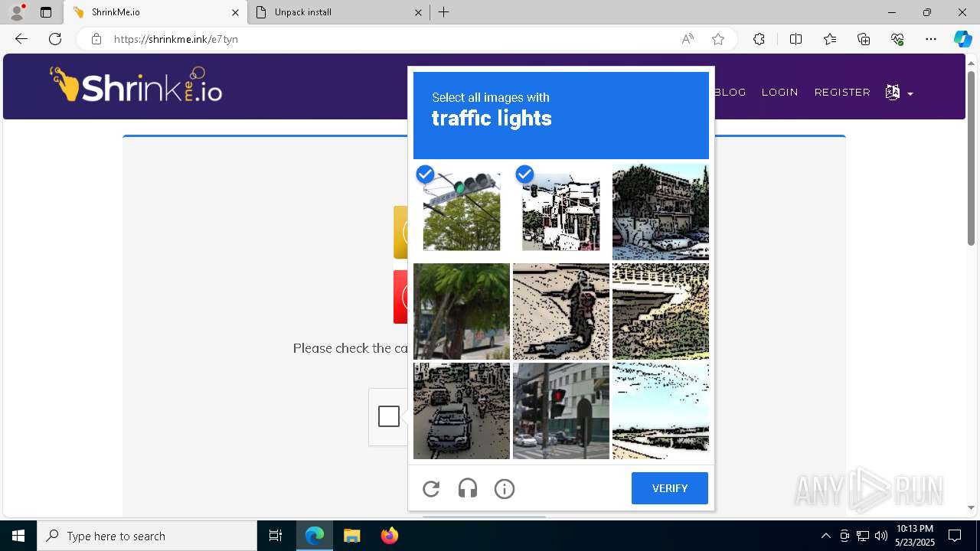Open File Explorer from taskbar

pyautogui.click(x=351, y=536)
